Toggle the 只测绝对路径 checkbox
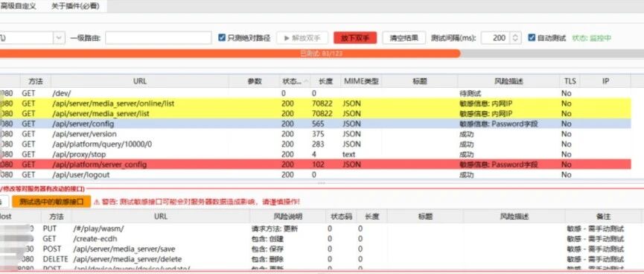Screen dimensions: 644x274 click(222, 38)
